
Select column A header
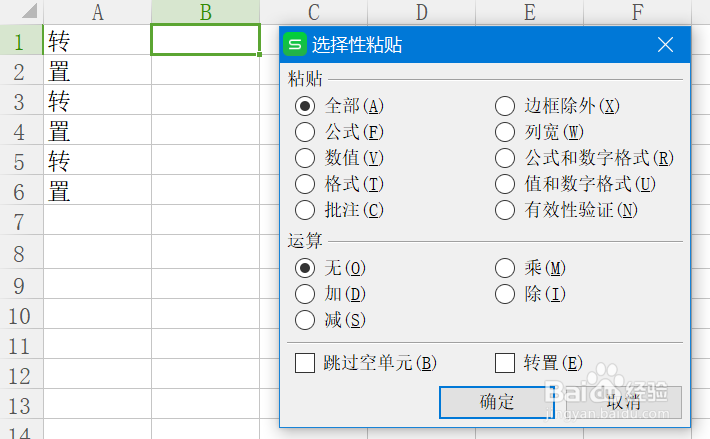click(97, 12)
